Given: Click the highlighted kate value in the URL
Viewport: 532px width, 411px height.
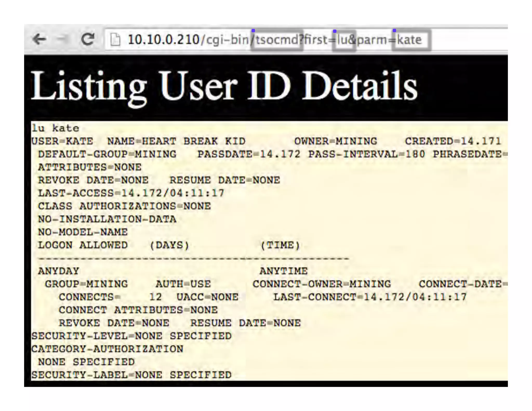Looking at the screenshot, I should click(410, 40).
